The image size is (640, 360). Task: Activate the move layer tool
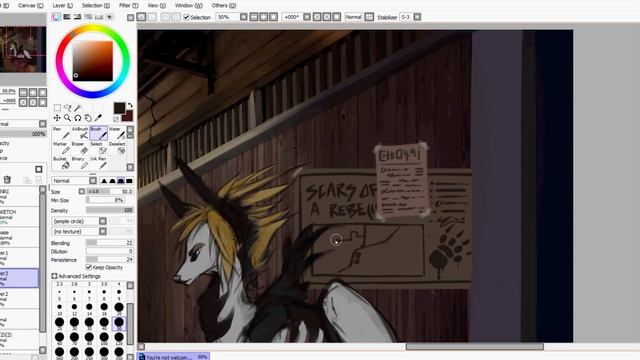pyautogui.click(x=57, y=118)
